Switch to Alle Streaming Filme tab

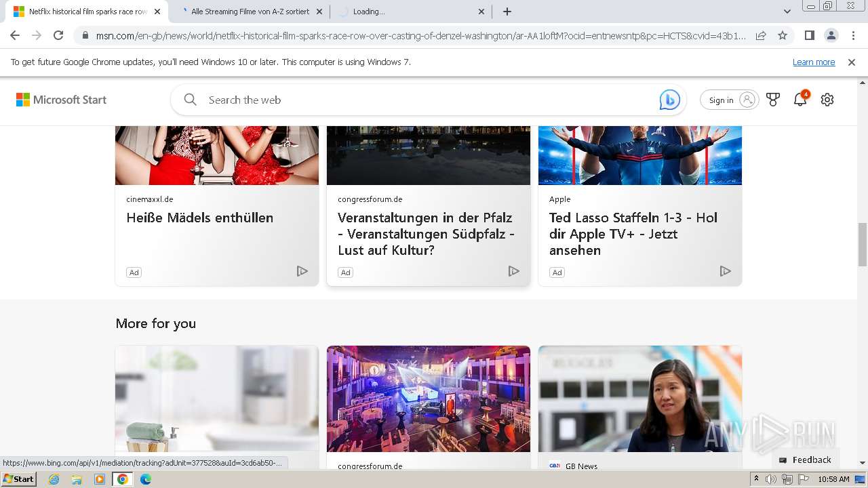250,12
